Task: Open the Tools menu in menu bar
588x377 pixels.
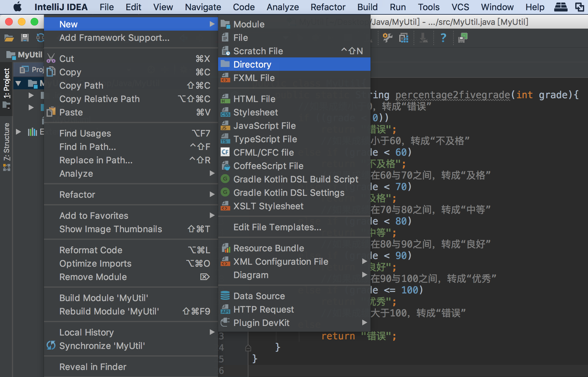Action: click(x=429, y=7)
